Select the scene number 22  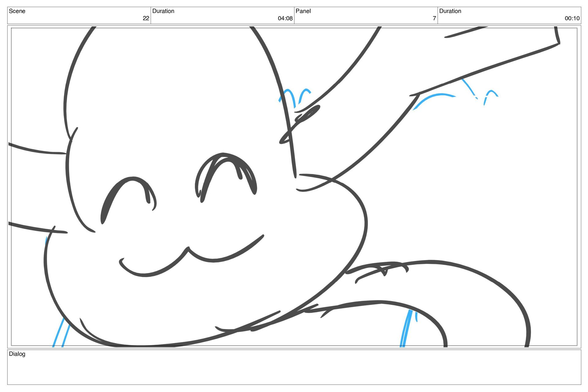point(146,18)
